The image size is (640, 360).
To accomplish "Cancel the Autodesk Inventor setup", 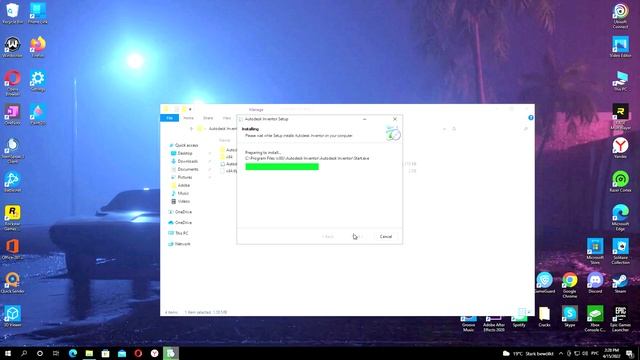I will (x=385, y=236).
